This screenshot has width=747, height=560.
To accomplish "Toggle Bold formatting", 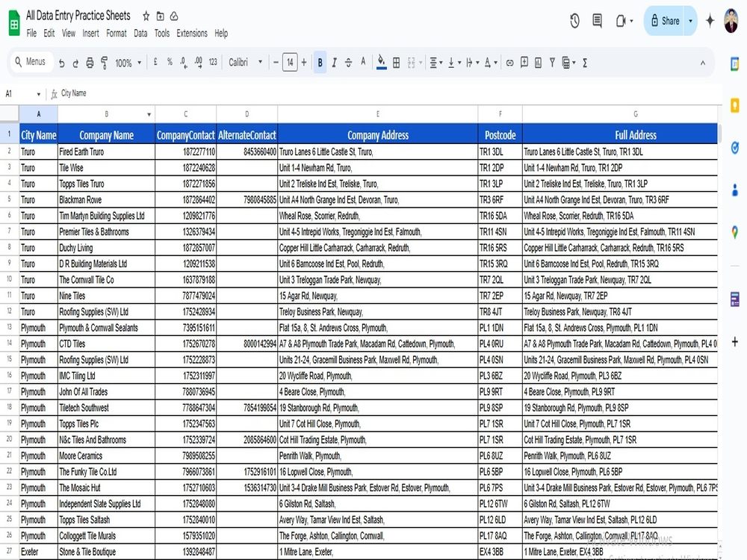I will point(320,63).
